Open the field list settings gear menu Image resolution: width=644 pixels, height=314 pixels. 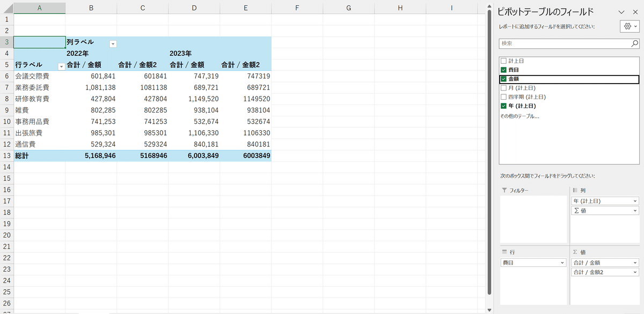pyautogui.click(x=629, y=26)
